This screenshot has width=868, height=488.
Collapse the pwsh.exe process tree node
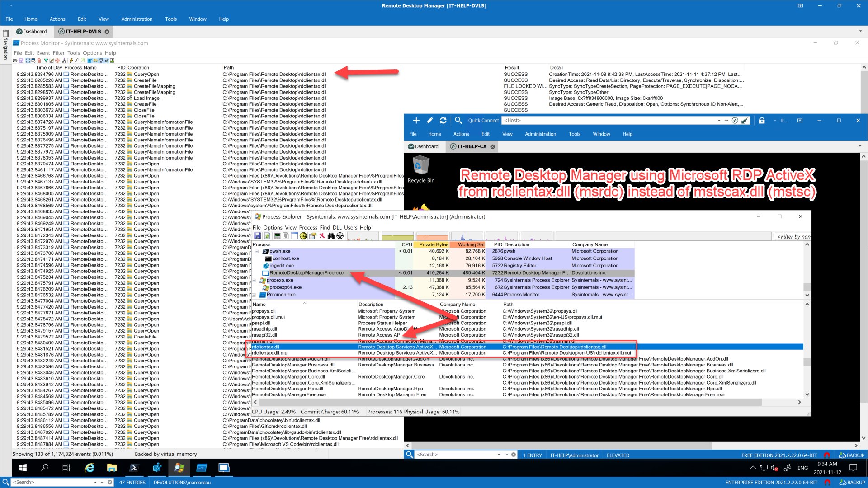click(256, 252)
